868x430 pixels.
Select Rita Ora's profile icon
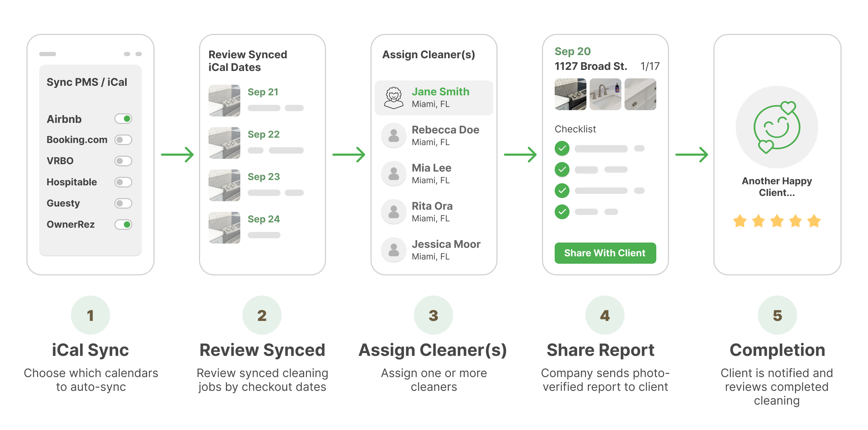point(393,212)
